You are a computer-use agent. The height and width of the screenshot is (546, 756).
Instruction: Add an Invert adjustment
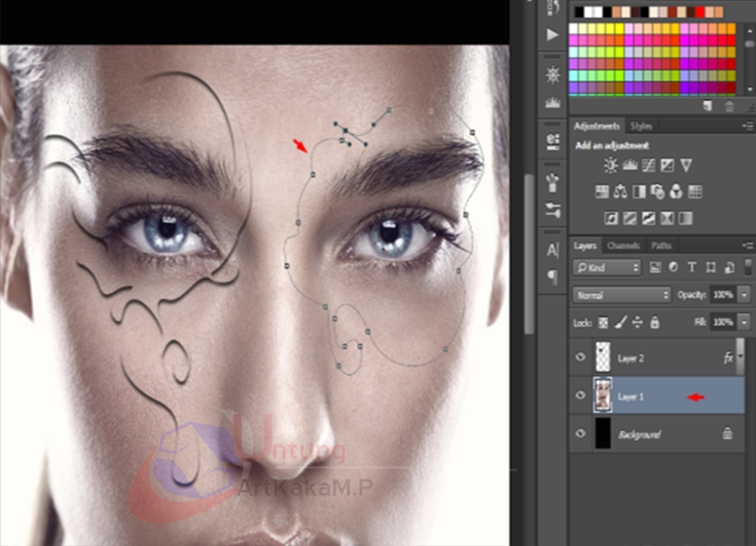click(610, 218)
